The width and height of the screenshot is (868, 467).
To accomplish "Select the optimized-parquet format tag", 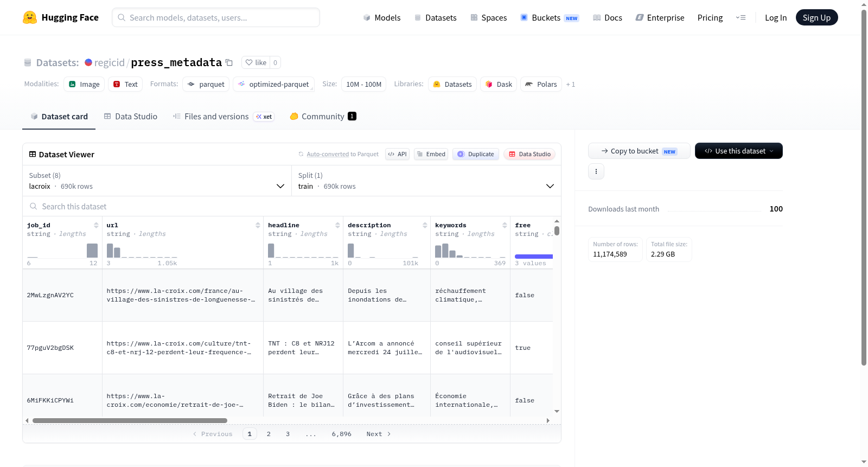I will click(273, 84).
